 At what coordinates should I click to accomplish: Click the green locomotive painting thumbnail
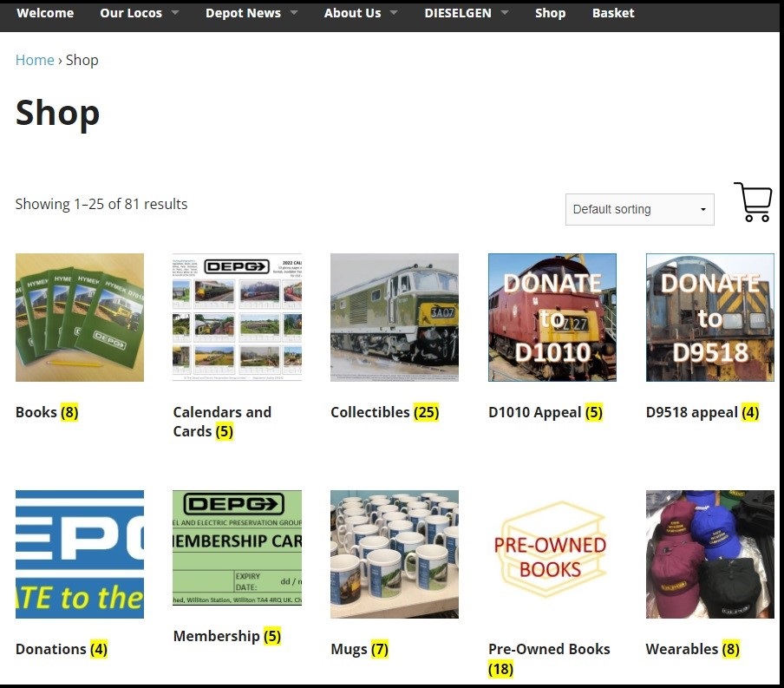coord(395,318)
